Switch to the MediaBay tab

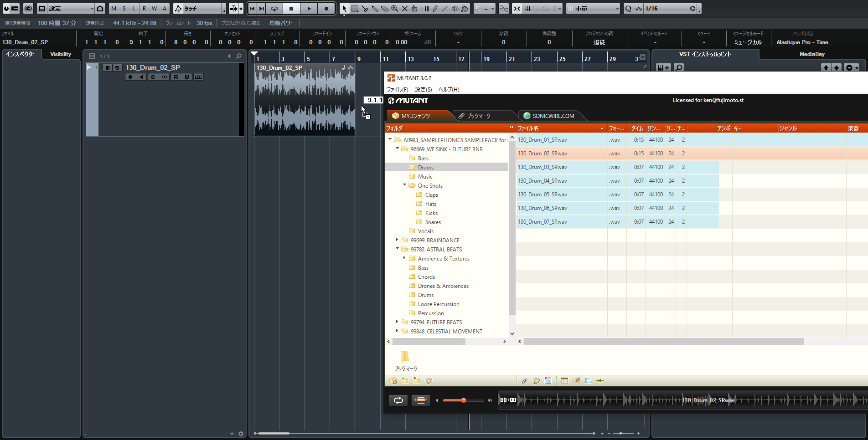pos(812,54)
